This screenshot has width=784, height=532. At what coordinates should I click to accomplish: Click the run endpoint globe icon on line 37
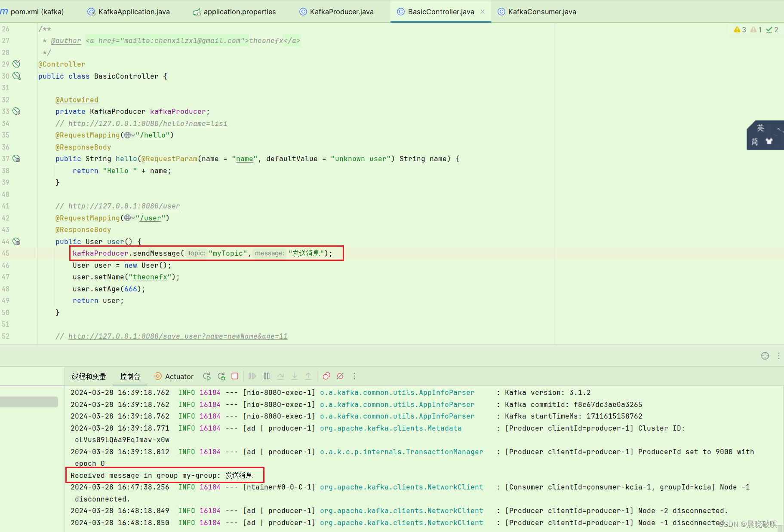coord(17,159)
